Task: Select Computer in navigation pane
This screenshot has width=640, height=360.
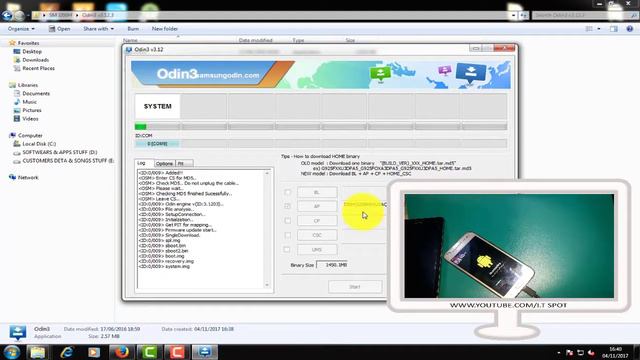Action: (x=30, y=135)
